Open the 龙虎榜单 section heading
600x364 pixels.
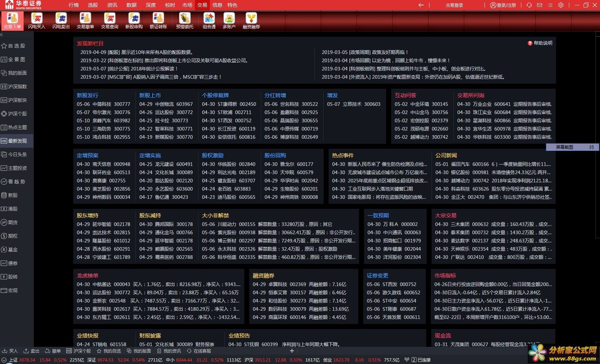click(88, 276)
